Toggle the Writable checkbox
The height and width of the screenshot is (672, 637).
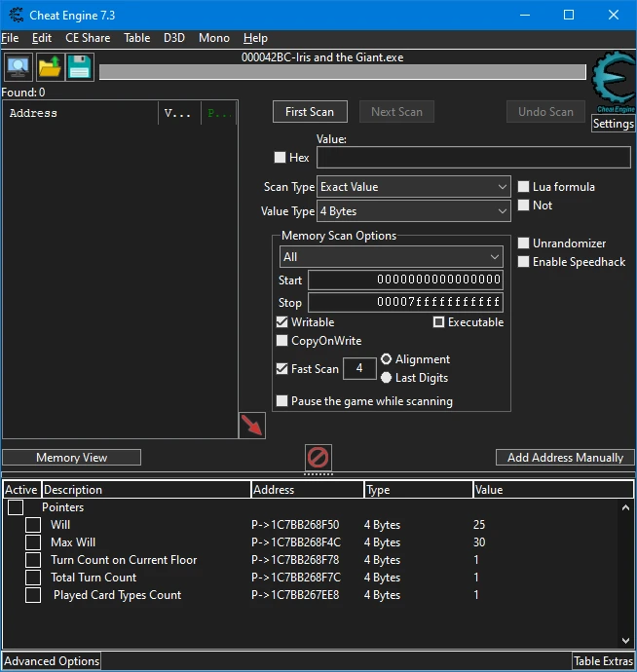pos(282,322)
